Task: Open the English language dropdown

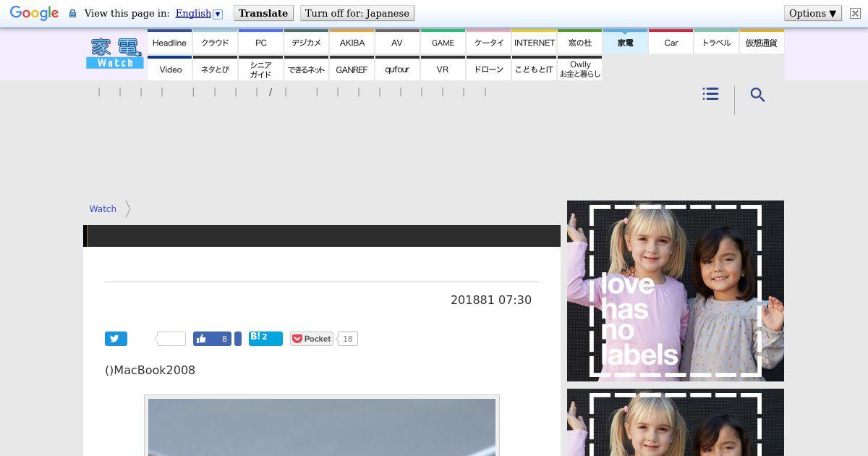Action: click(x=199, y=13)
